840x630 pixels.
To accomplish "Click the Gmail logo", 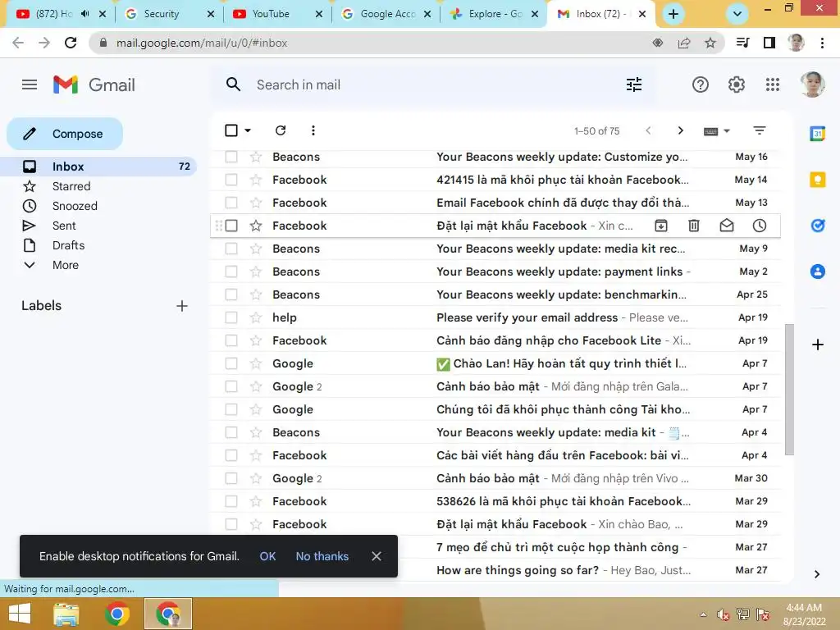I will pos(94,84).
